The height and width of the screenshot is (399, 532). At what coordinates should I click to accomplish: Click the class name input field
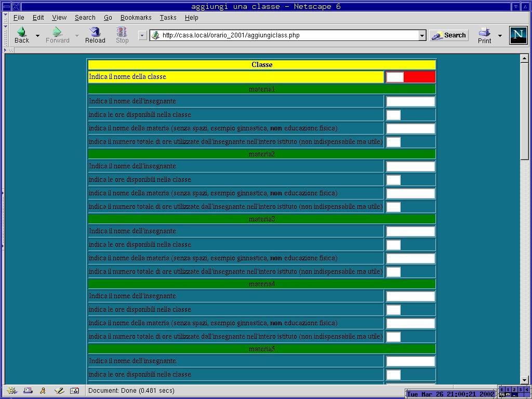395,77
